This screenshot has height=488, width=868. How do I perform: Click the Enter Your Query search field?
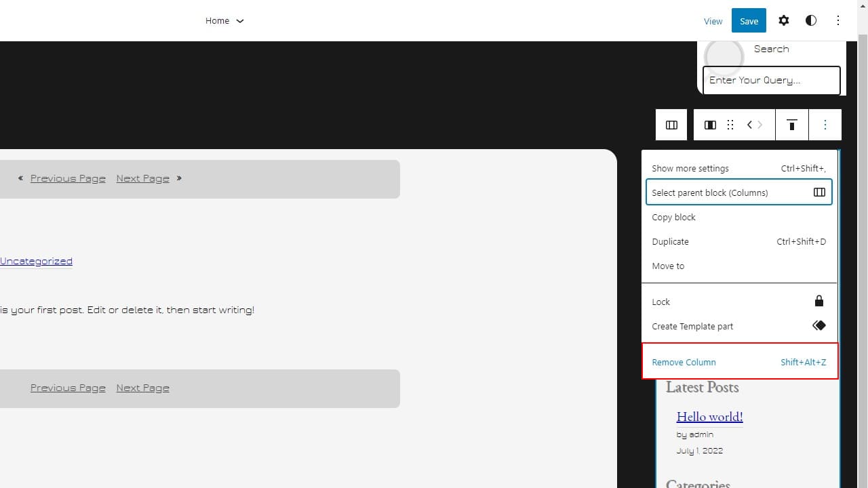point(771,80)
